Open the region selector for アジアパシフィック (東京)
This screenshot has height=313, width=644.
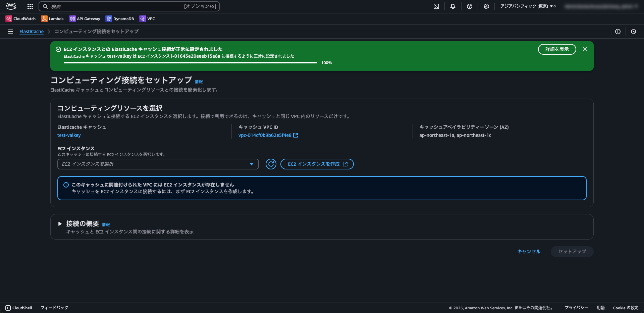(527, 6)
